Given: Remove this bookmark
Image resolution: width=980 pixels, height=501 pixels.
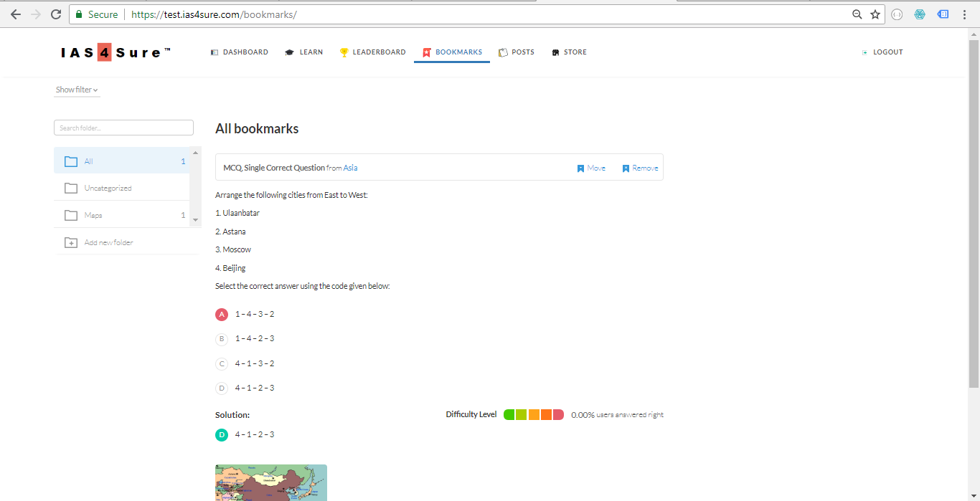Looking at the screenshot, I should [x=640, y=168].
